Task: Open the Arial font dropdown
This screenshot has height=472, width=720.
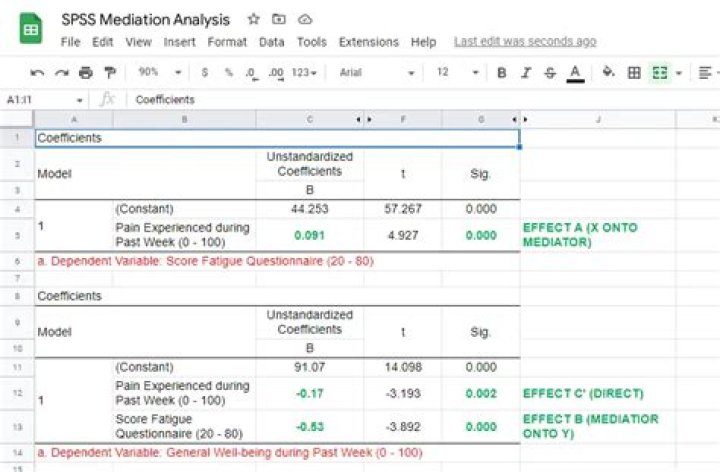Action: pos(376,73)
